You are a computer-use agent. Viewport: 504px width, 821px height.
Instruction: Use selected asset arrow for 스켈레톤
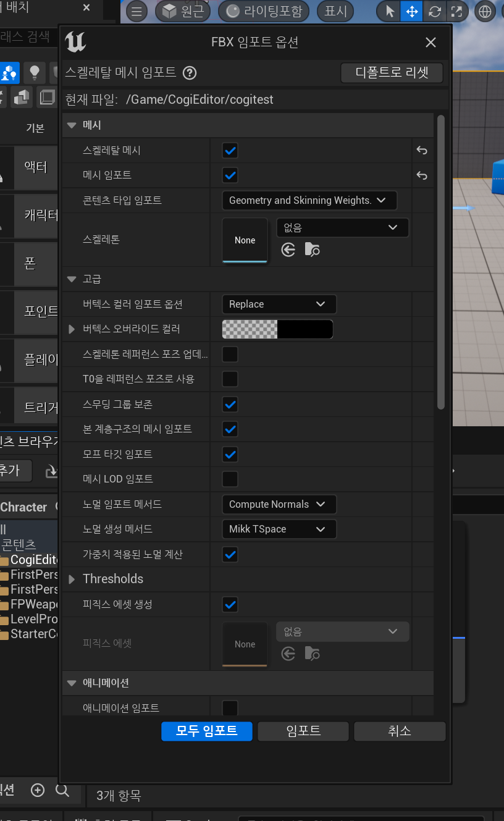coord(288,250)
